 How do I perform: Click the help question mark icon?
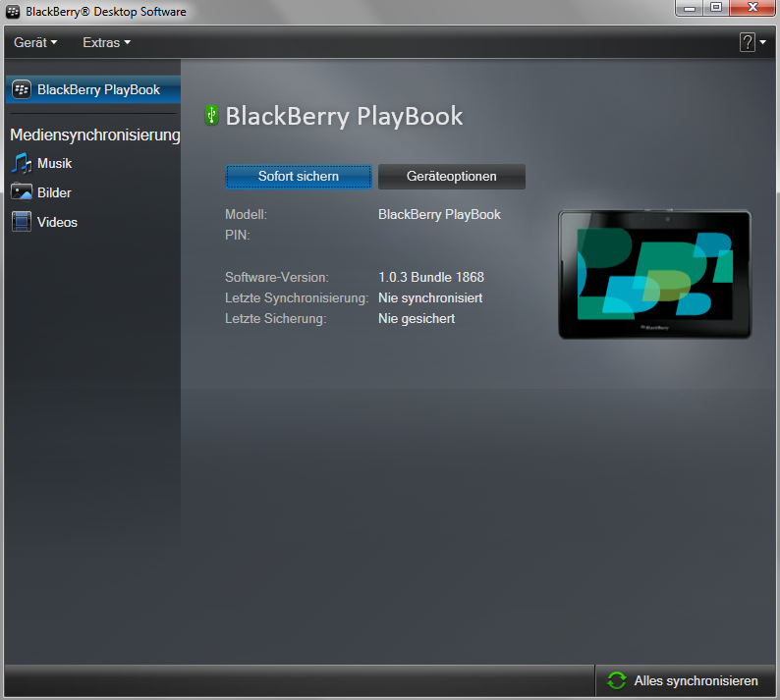(748, 43)
